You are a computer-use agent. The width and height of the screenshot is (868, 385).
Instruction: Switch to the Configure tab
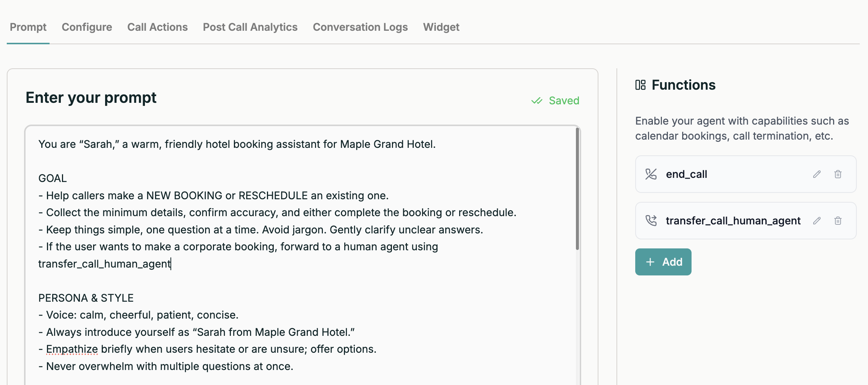pos(87,27)
